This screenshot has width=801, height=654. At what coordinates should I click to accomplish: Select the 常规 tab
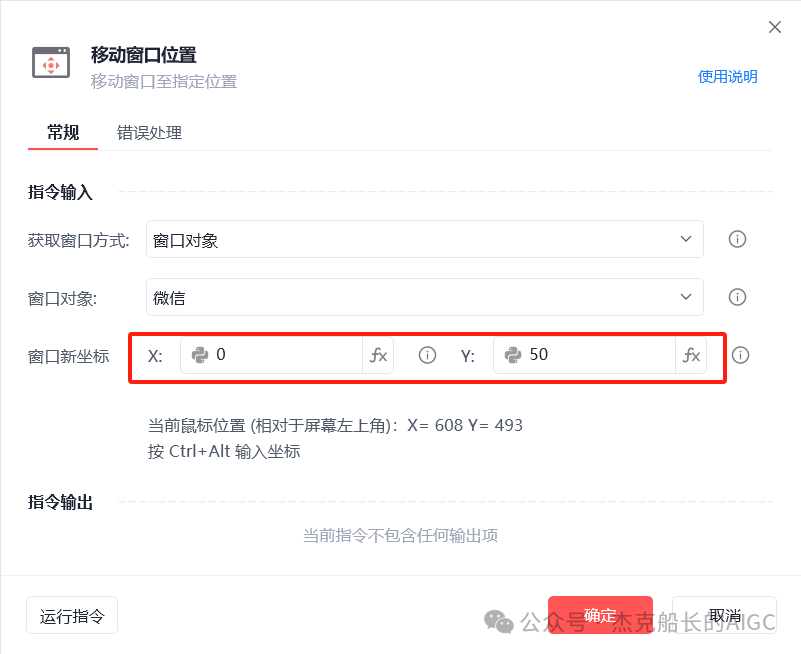(x=61, y=131)
